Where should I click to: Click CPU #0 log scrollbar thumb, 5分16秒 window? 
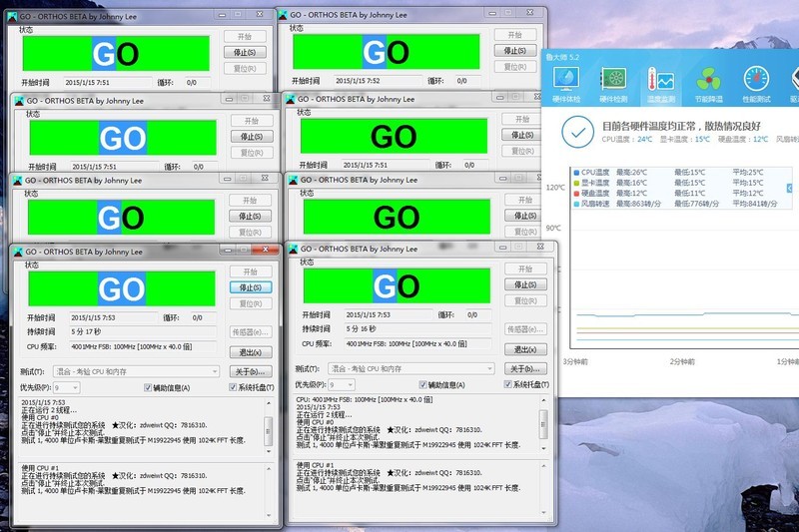click(543, 424)
